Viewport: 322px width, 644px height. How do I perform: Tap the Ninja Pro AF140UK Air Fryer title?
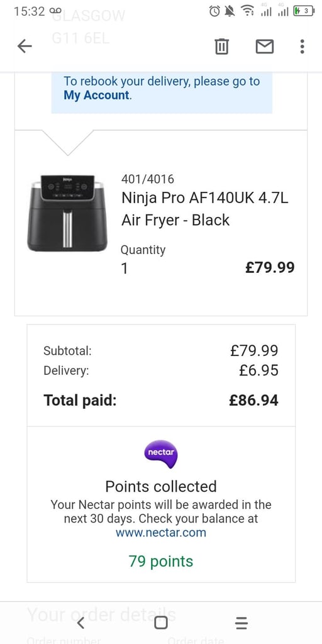click(x=205, y=209)
